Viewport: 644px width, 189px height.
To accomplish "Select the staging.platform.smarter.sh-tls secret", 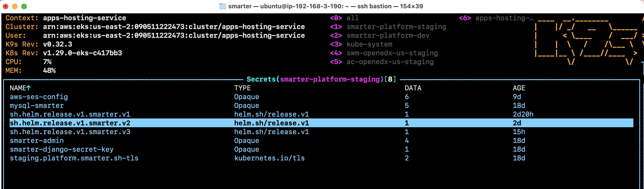I will pos(321,158).
